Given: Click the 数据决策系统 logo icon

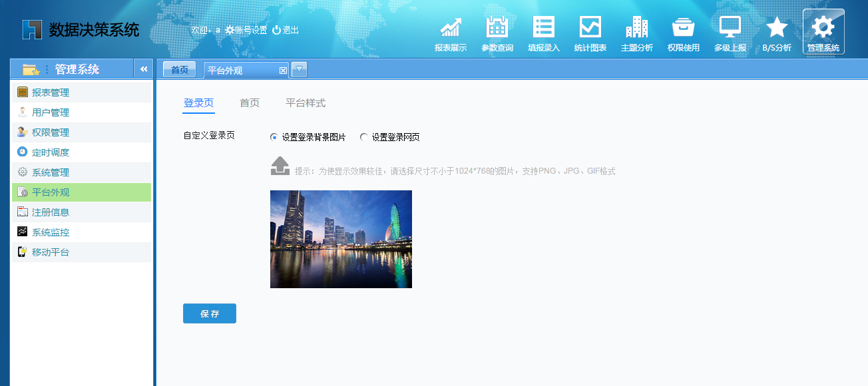Looking at the screenshot, I should tap(32, 30).
